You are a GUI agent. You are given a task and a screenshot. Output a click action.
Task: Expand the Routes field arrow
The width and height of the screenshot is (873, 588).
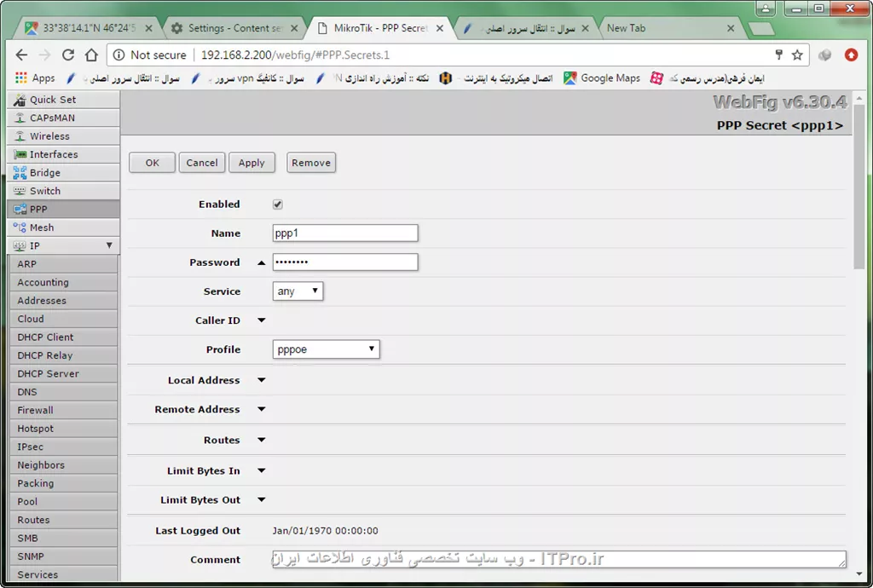point(261,440)
